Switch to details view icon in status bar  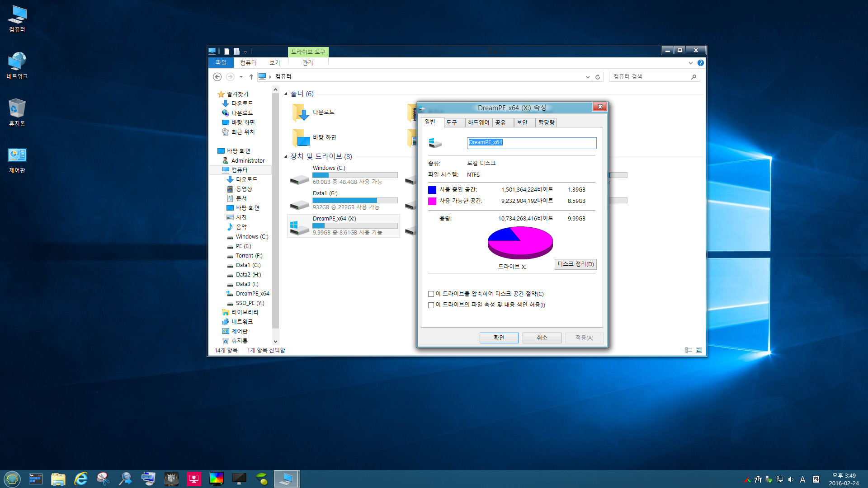pos(689,350)
